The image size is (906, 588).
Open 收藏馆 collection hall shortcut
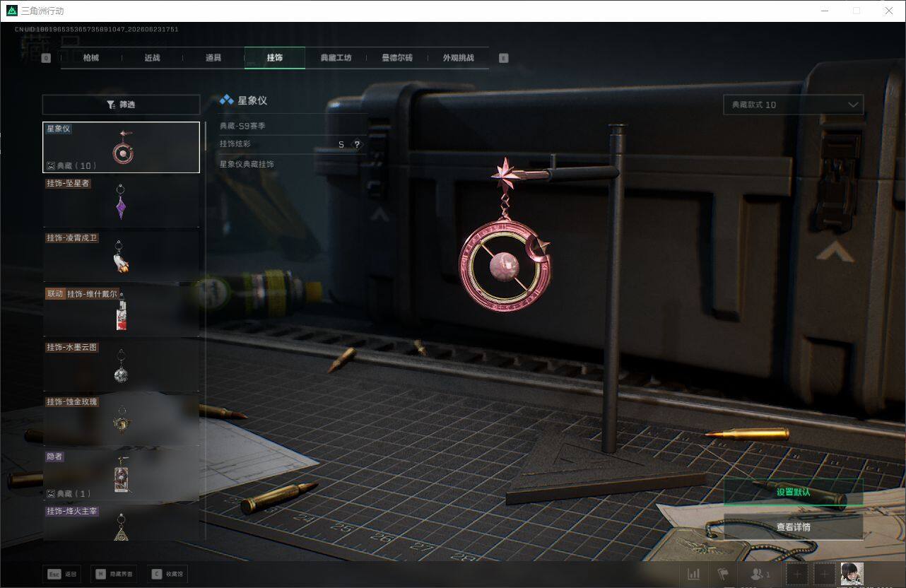pyautogui.click(x=167, y=574)
